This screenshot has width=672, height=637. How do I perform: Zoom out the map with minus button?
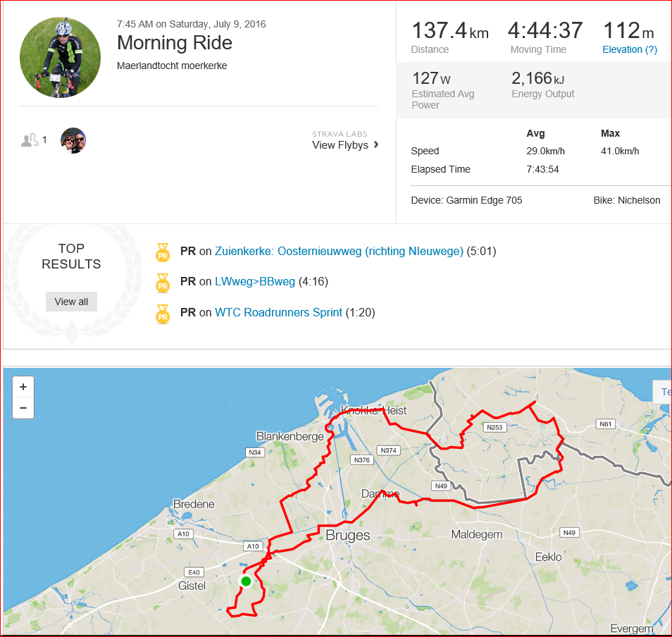coord(23,408)
